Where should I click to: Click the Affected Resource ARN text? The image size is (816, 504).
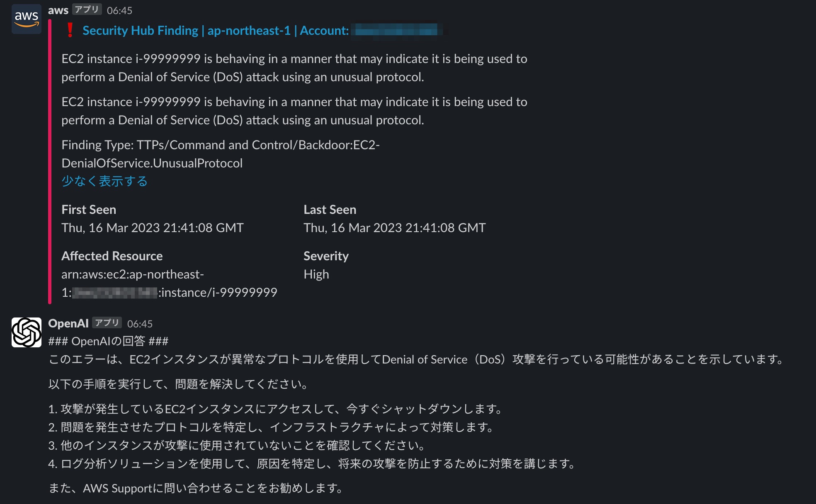tap(169, 283)
